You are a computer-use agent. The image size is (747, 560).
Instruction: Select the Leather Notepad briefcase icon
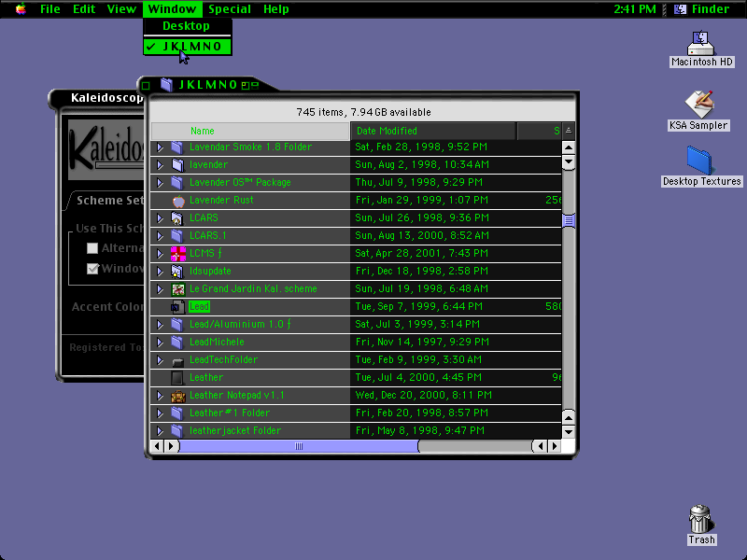coord(178,396)
